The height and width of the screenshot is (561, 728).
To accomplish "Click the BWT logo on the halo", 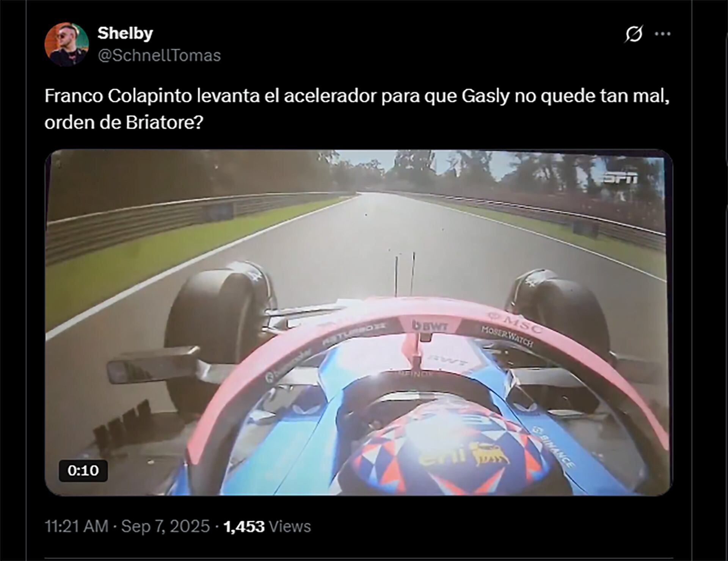I will point(430,326).
